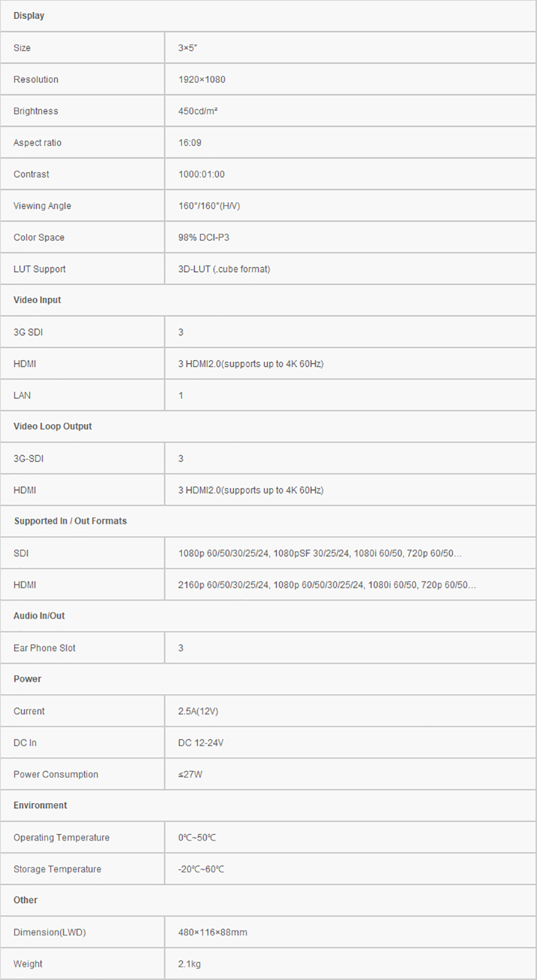The image size is (537, 980).
Task: Click the 450cd/m² brightness value
Action: (x=198, y=111)
